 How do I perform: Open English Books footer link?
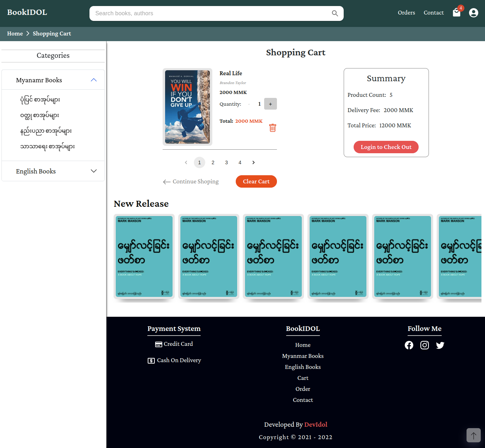[x=303, y=367]
